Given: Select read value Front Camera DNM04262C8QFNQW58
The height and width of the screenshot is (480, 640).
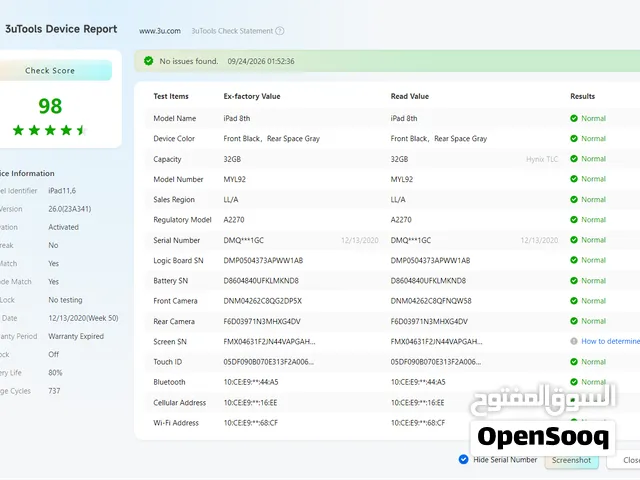Looking at the screenshot, I should pyautogui.click(x=431, y=301).
